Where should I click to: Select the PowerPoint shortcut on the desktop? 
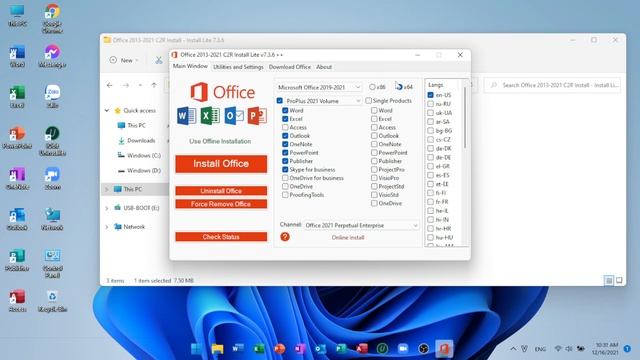pyautogui.click(x=17, y=138)
